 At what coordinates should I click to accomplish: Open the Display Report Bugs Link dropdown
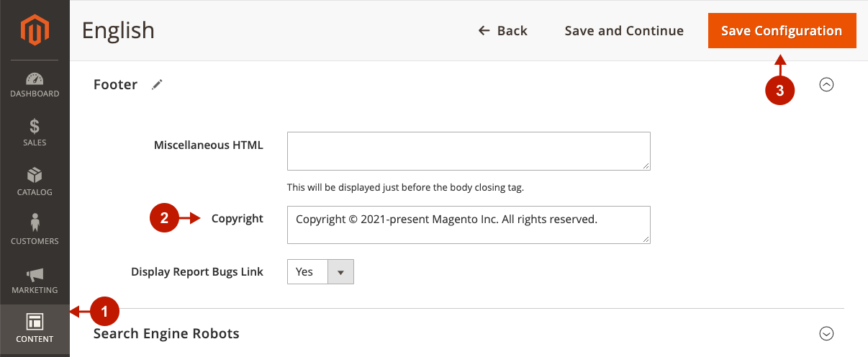pos(320,272)
